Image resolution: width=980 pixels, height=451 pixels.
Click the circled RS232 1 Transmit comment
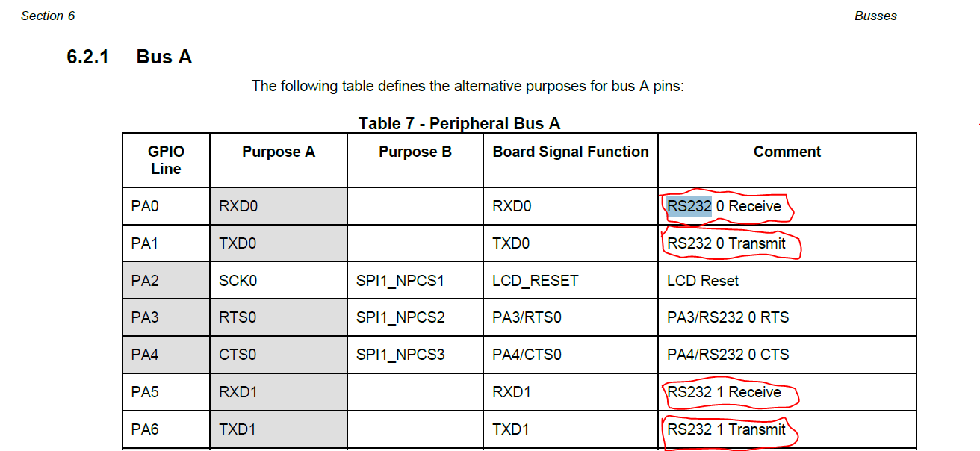727,429
